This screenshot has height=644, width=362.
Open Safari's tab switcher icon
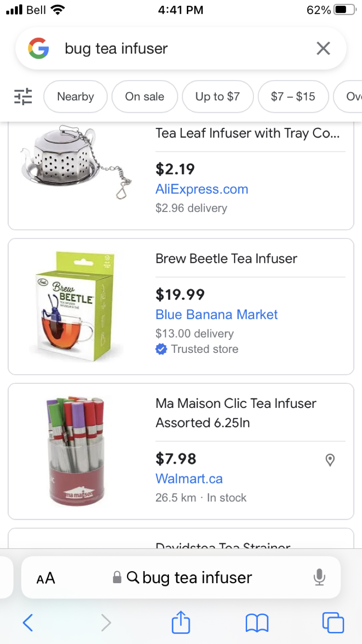tap(333, 622)
